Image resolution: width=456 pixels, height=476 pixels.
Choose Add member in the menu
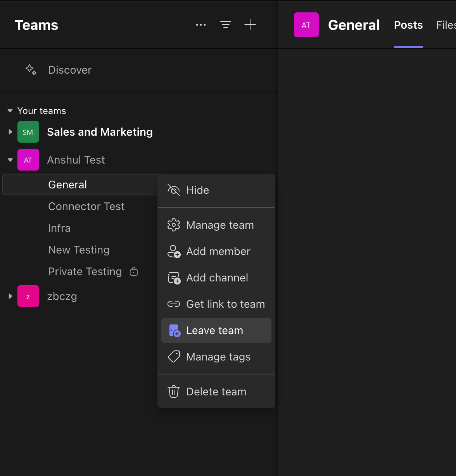216,251
